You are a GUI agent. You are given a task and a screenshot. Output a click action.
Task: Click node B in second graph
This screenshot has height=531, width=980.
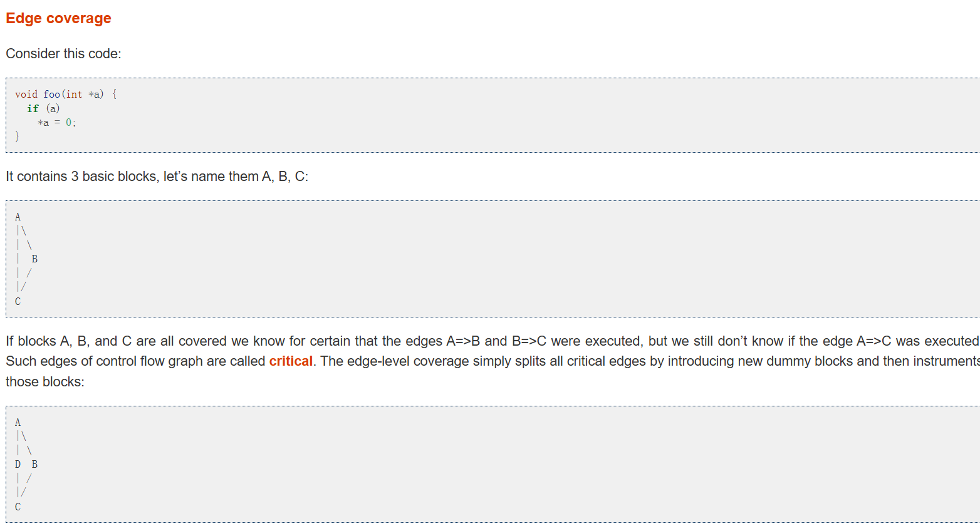click(x=34, y=464)
